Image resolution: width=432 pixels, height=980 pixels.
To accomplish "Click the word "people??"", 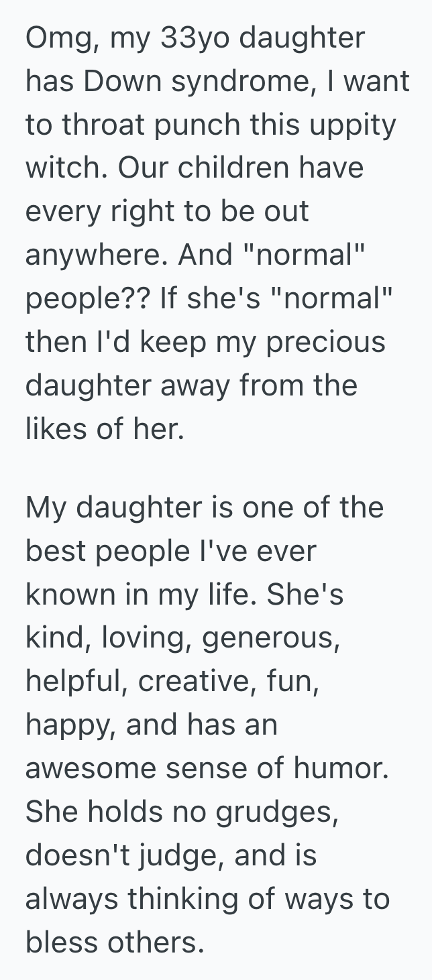I will pyautogui.click(x=87, y=298).
